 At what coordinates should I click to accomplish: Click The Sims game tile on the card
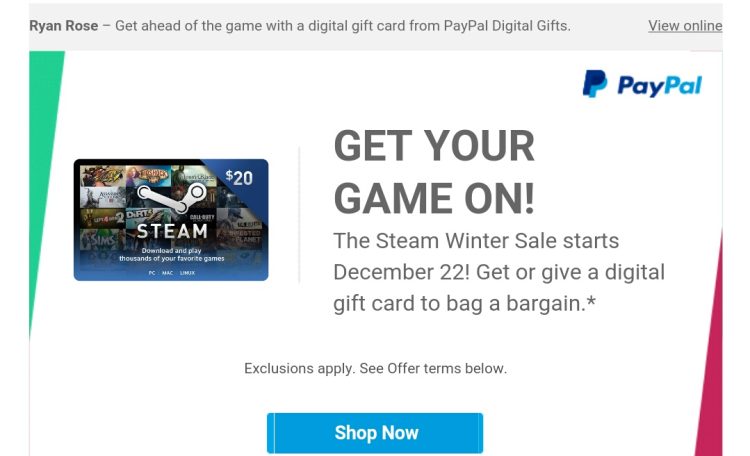pos(101,239)
